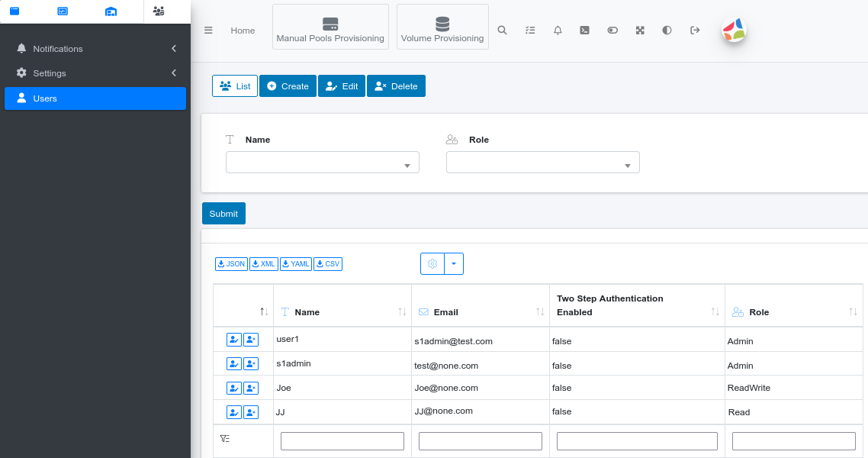The width and height of the screenshot is (868, 458).
Task: Click the filter icon in the table footer
Action: (224, 439)
